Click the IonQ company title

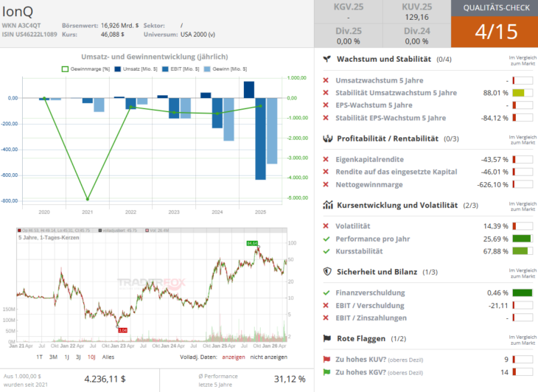pyautogui.click(x=18, y=12)
